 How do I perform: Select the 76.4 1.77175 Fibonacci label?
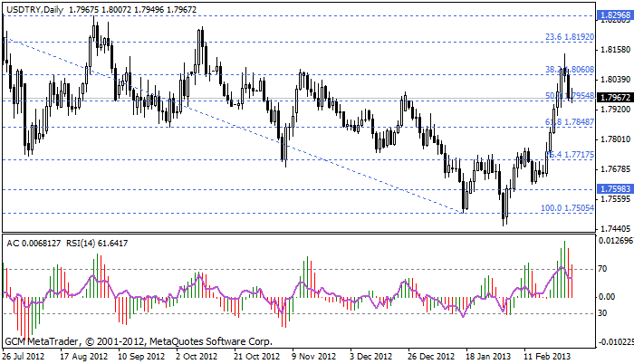click(570, 155)
